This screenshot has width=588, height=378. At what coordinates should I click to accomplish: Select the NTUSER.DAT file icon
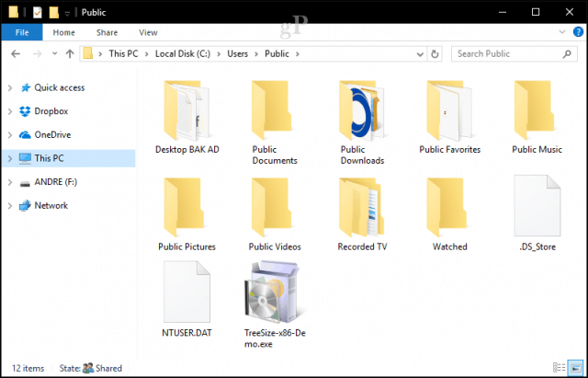[187, 292]
